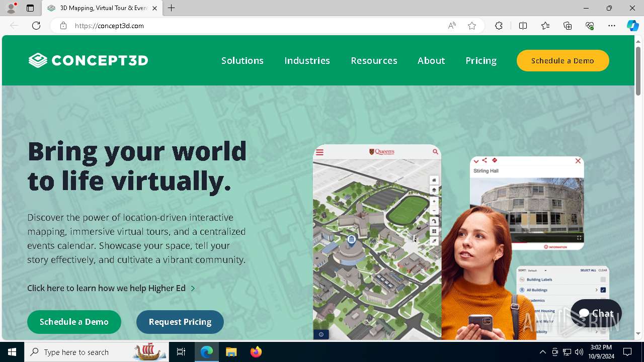Click the Request Pricing button
644x362 pixels.
click(x=180, y=322)
